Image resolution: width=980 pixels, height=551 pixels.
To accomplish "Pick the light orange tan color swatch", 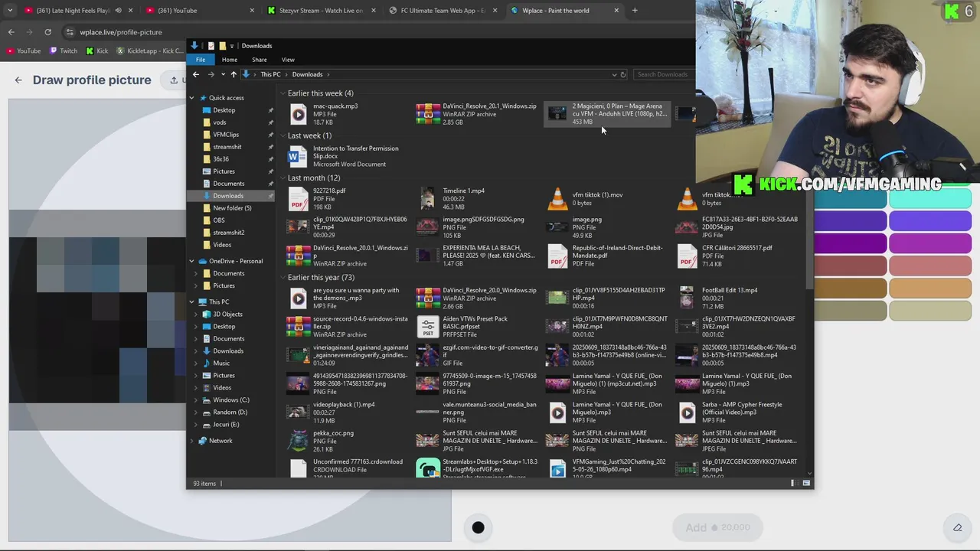I will 930,288.
